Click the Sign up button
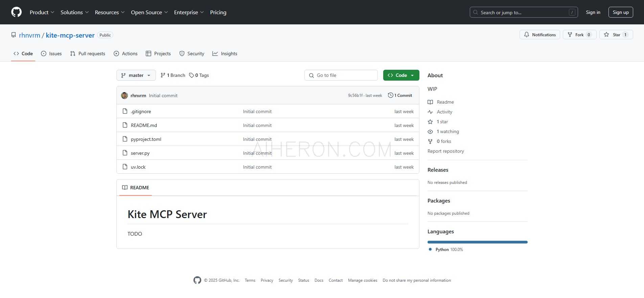The width and height of the screenshot is (644, 298). [x=621, y=12]
